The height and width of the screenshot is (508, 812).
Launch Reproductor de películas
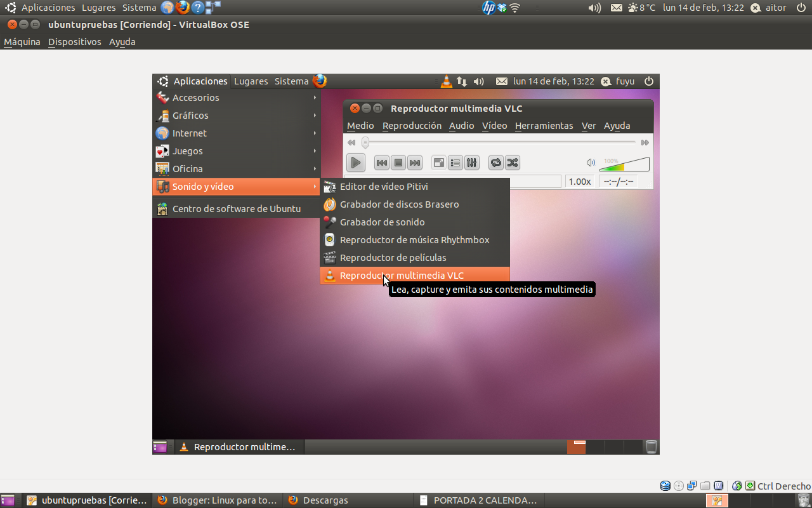tap(415, 258)
